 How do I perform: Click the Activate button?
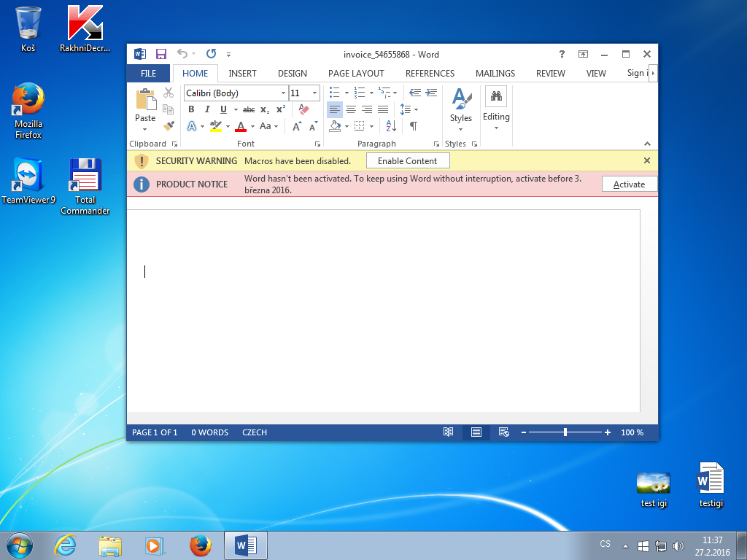[630, 184]
